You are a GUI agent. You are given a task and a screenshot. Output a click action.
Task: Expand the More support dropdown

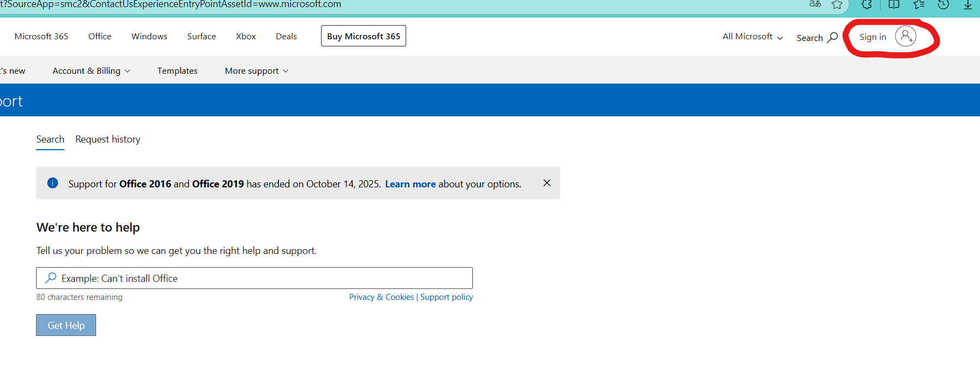point(257,71)
